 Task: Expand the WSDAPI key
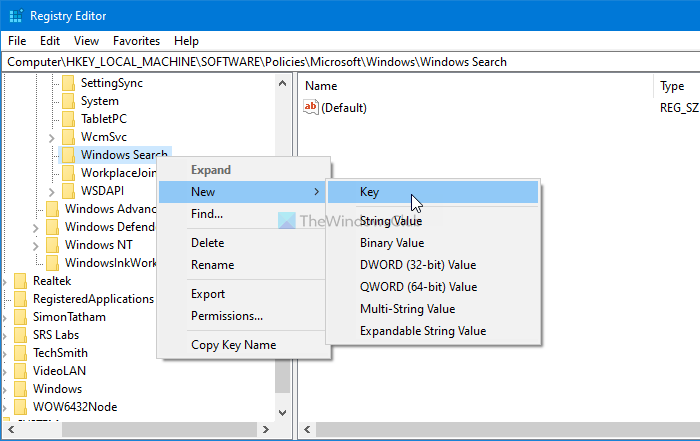51,192
